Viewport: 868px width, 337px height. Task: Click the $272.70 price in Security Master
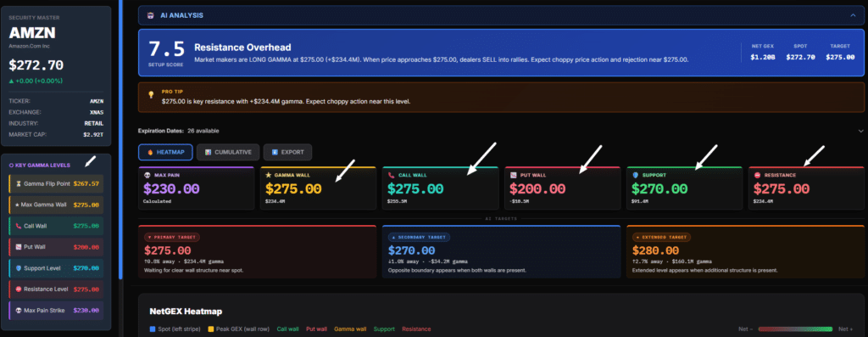click(36, 65)
